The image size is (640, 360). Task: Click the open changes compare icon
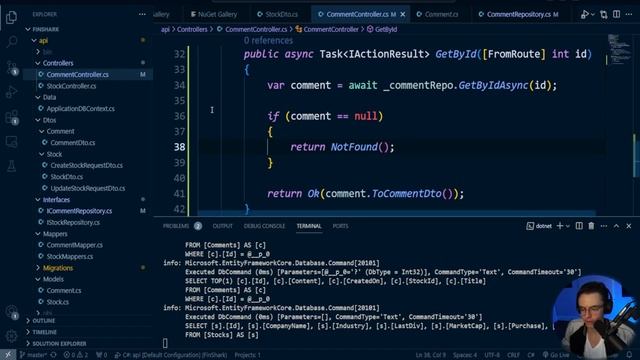(604, 14)
